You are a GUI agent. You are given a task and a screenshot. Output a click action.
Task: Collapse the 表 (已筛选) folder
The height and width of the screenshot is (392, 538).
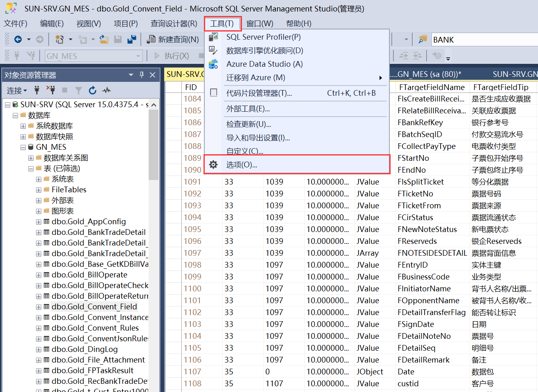pyautogui.click(x=31, y=169)
